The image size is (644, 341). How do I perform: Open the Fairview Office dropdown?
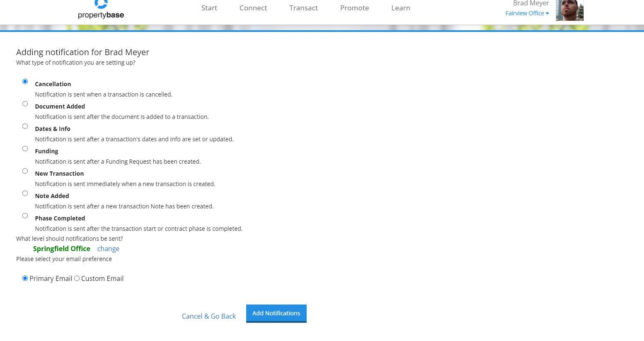click(527, 13)
